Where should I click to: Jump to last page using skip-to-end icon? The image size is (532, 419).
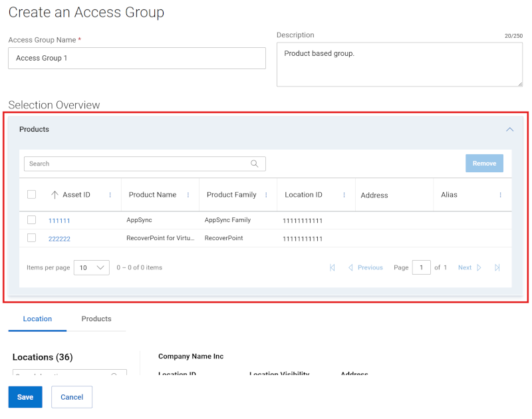(497, 267)
